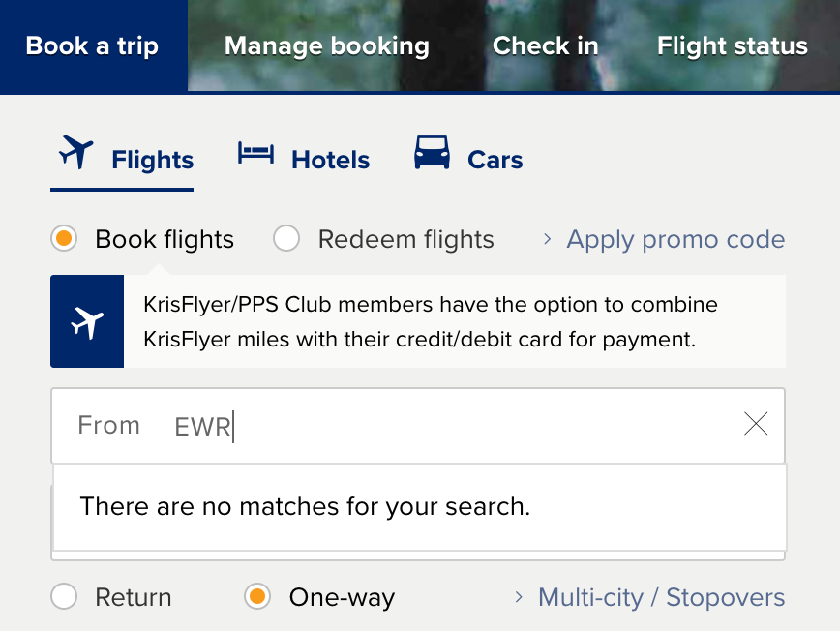Open the Flight status tab

tap(732, 46)
